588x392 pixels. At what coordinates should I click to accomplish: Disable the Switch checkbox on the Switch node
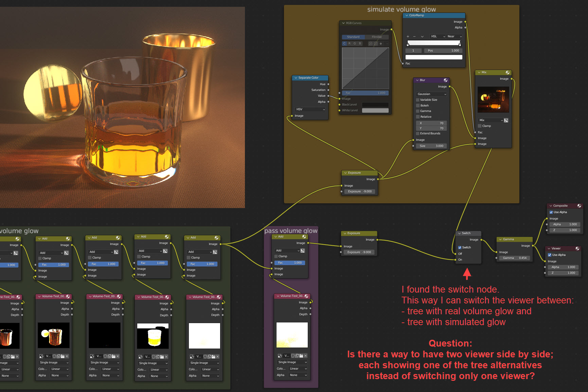(460, 247)
